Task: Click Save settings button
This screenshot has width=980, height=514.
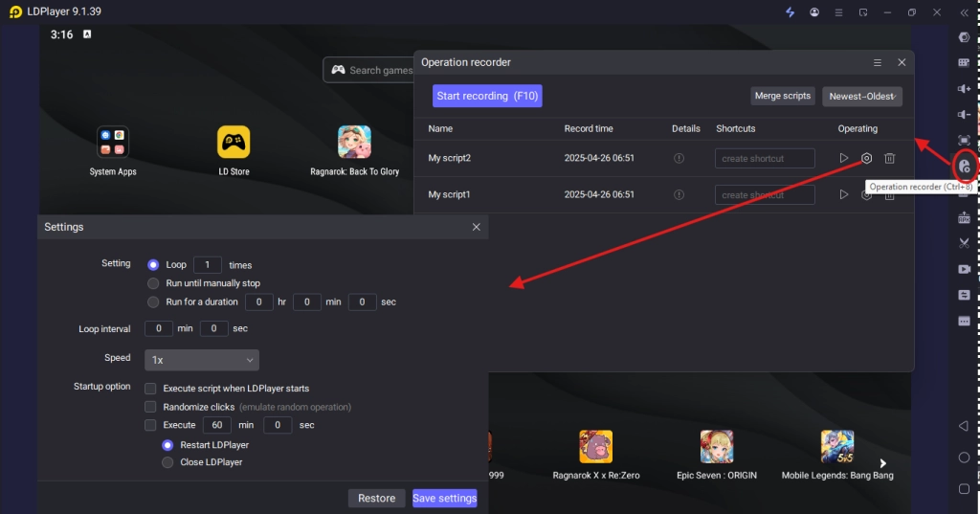Action: 444,499
